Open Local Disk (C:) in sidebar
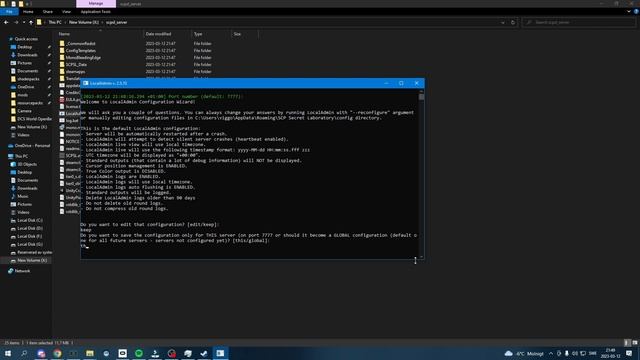640x360 pixels. pyautogui.click(x=29, y=220)
